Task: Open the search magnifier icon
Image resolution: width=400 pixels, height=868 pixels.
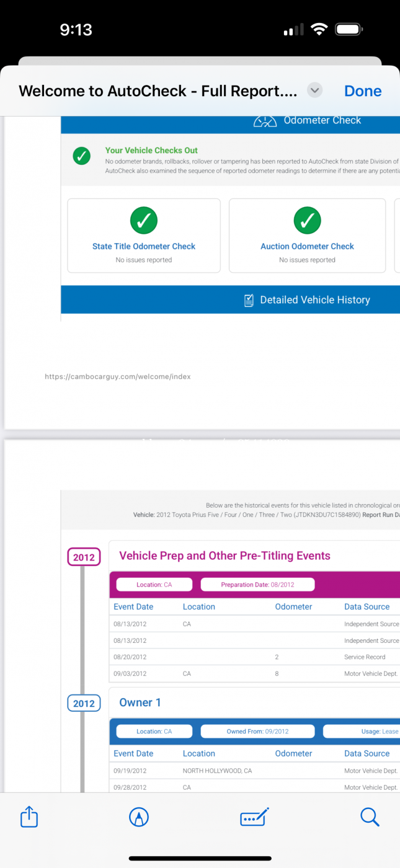Action: click(370, 817)
